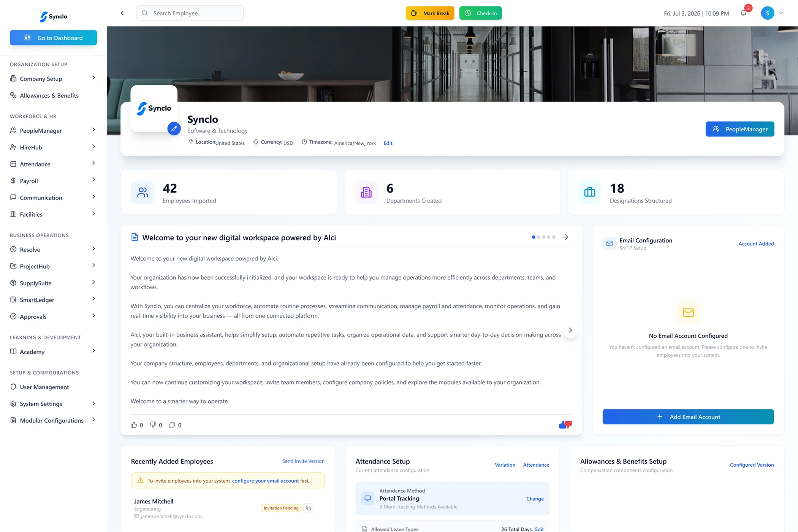Screen dimensions: 798x532
Task: Click the blue PeopleManager button
Action: [x=740, y=129]
